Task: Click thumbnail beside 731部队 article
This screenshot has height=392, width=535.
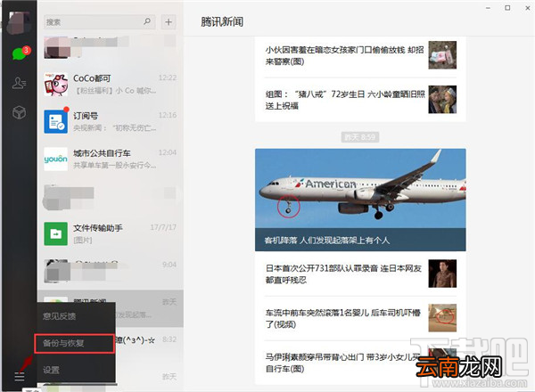Action: pos(442,274)
